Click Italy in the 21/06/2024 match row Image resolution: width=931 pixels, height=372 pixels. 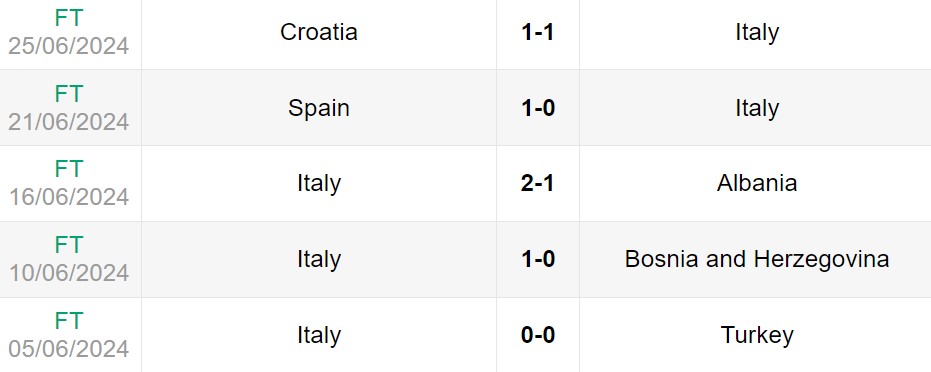point(757,108)
